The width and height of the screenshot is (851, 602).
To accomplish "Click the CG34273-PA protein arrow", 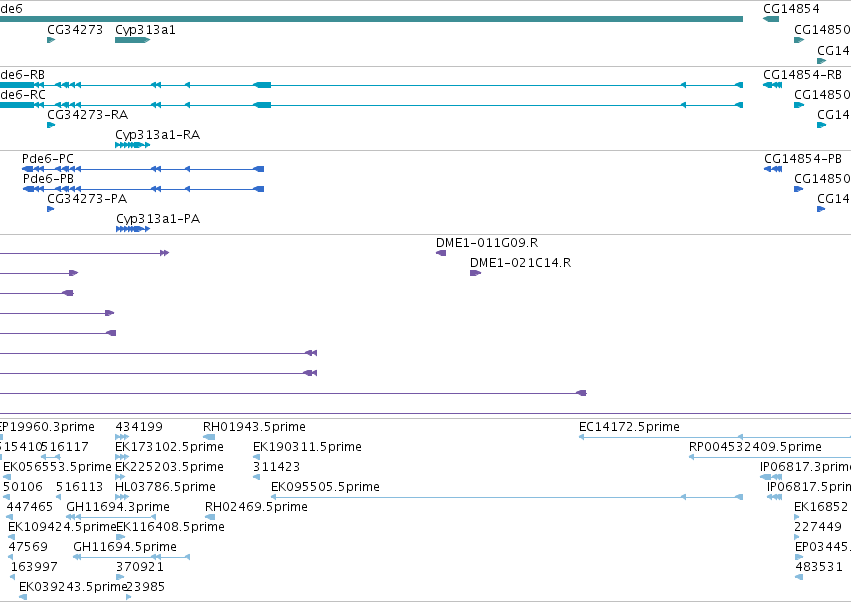I will pyautogui.click(x=50, y=209).
